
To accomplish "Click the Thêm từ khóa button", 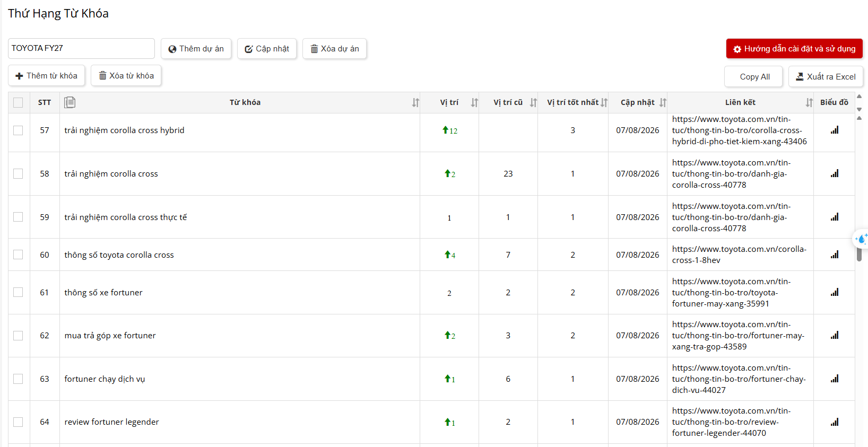I will 46,76.
